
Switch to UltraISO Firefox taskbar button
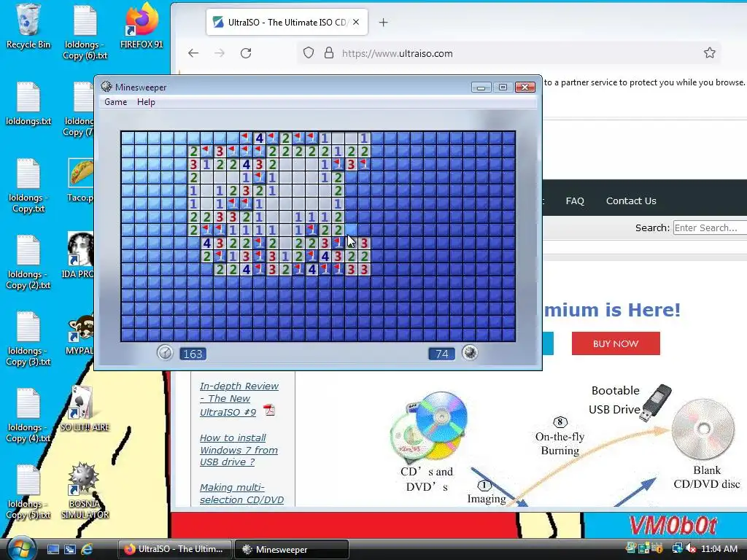click(x=175, y=550)
